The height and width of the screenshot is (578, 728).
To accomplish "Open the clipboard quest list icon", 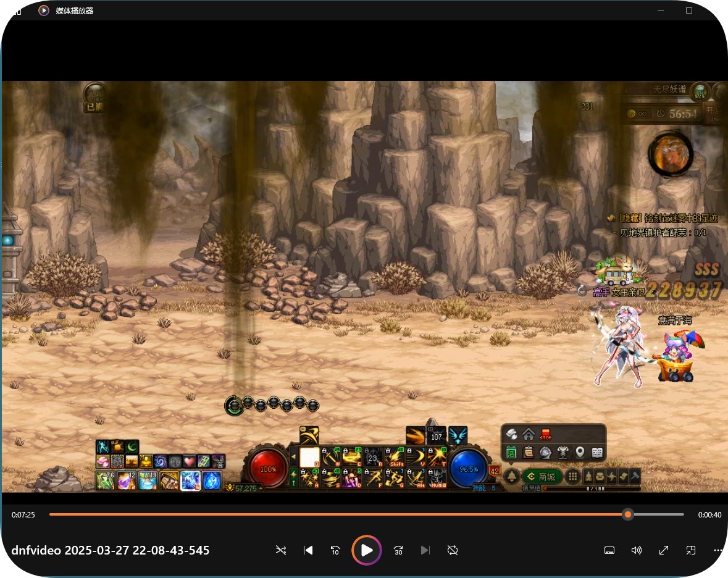I will (x=529, y=452).
